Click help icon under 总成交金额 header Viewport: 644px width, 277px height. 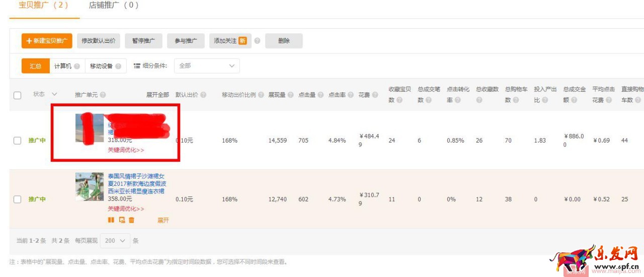pyautogui.click(x=574, y=100)
